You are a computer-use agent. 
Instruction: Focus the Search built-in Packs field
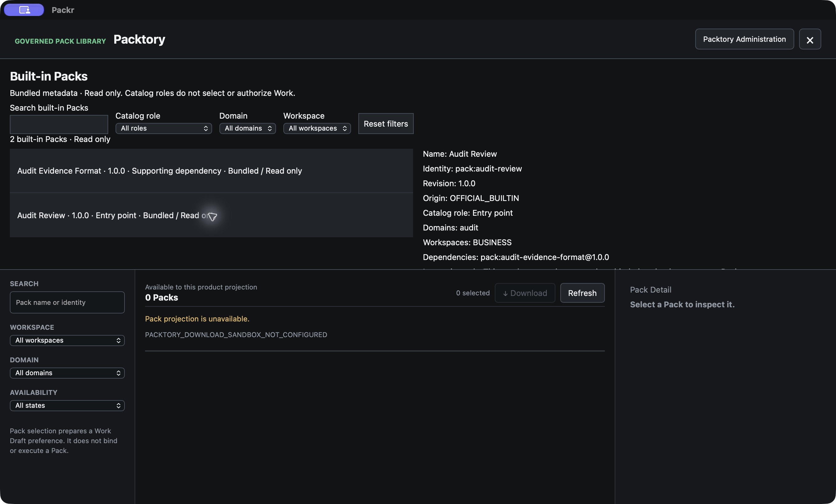click(x=59, y=124)
